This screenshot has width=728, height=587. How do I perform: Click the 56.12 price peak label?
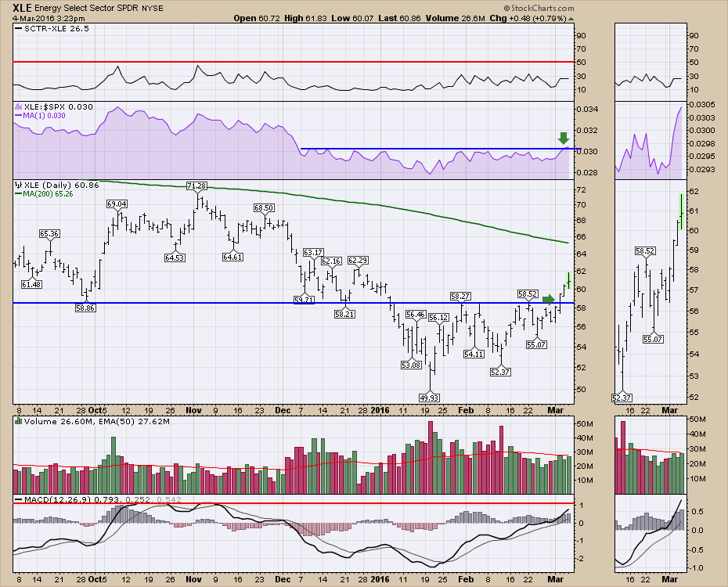point(438,317)
